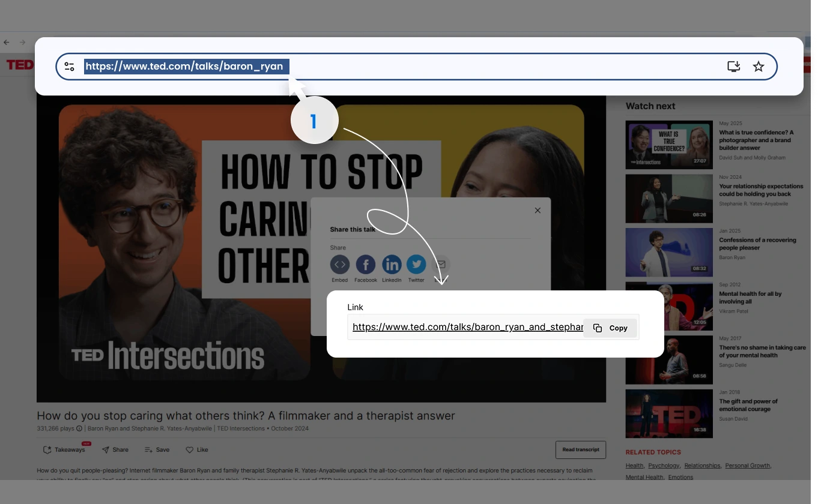
Task: Click the browser forward arrow
Action: (x=22, y=43)
